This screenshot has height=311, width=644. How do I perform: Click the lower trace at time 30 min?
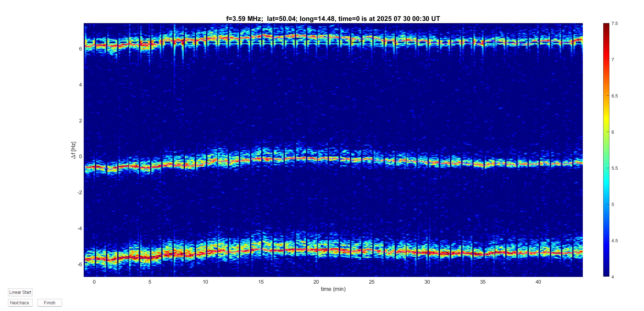click(x=427, y=252)
